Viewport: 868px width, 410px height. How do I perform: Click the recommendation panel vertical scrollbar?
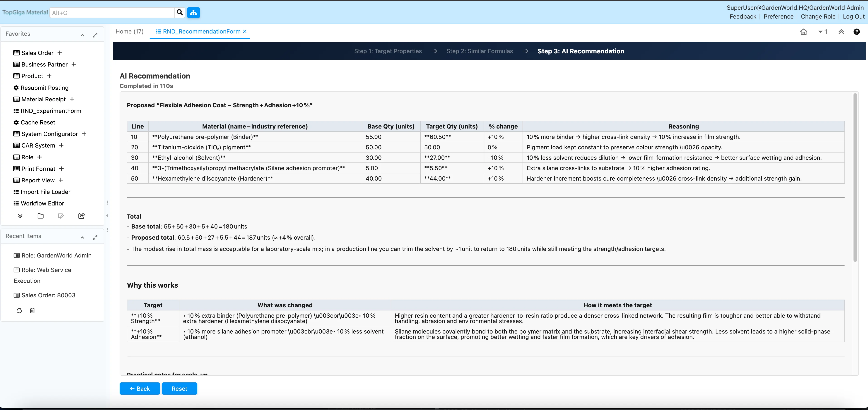(x=855, y=178)
